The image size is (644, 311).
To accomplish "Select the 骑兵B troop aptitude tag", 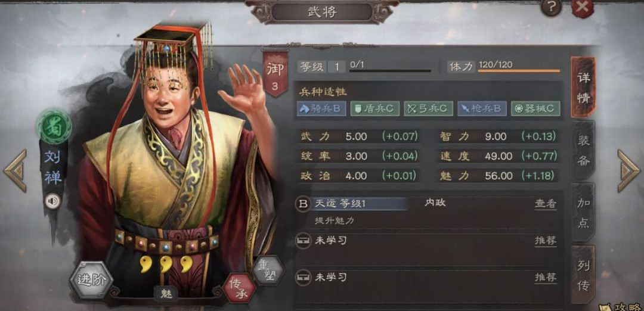I will (x=321, y=108).
